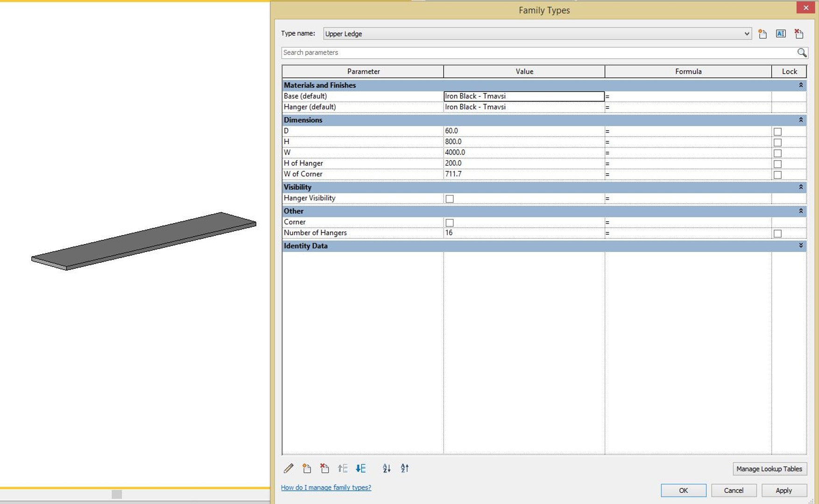The width and height of the screenshot is (819, 504).
Task: Click the New Parameter icon in bottom toolbar
Action: 307,468
